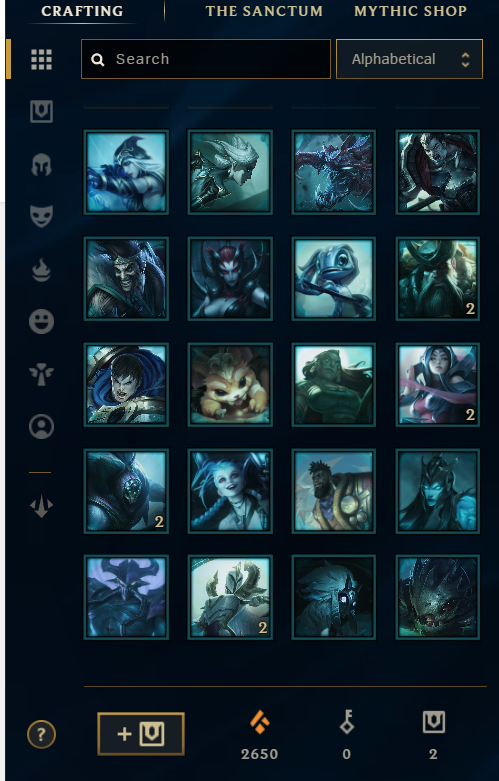Focus the loot Search field
This screenshot has width=499, height=781.
tap(206, 59)
